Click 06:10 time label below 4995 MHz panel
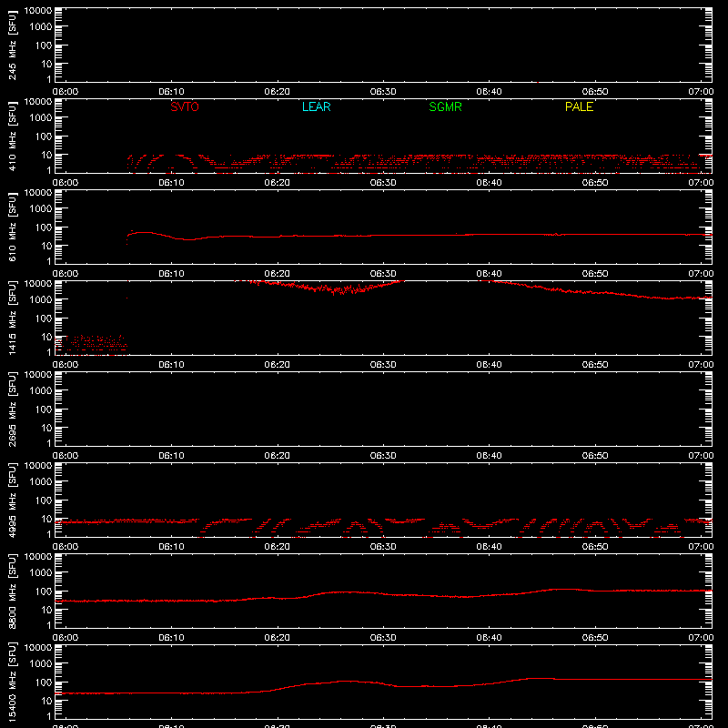Image resolution: width=728 pixels, height=728 pixels. coord(171,547)
